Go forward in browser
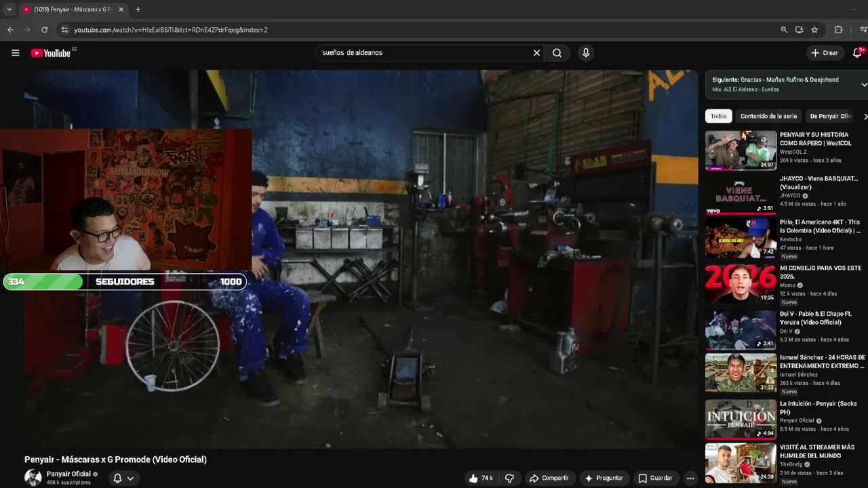 click(27, 30)
